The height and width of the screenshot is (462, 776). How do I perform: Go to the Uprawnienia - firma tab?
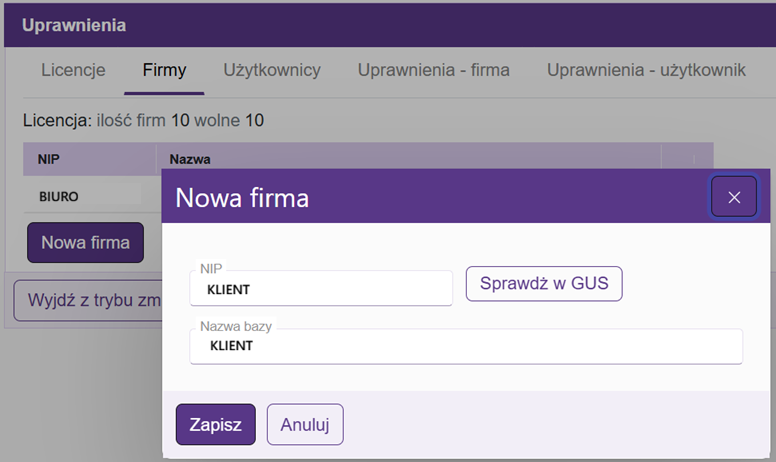[433, 70]
